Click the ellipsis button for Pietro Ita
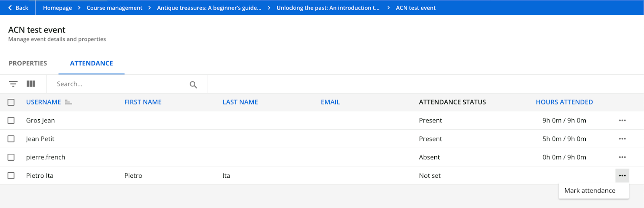This screenshot has width=644, height=208. (622, 175)
